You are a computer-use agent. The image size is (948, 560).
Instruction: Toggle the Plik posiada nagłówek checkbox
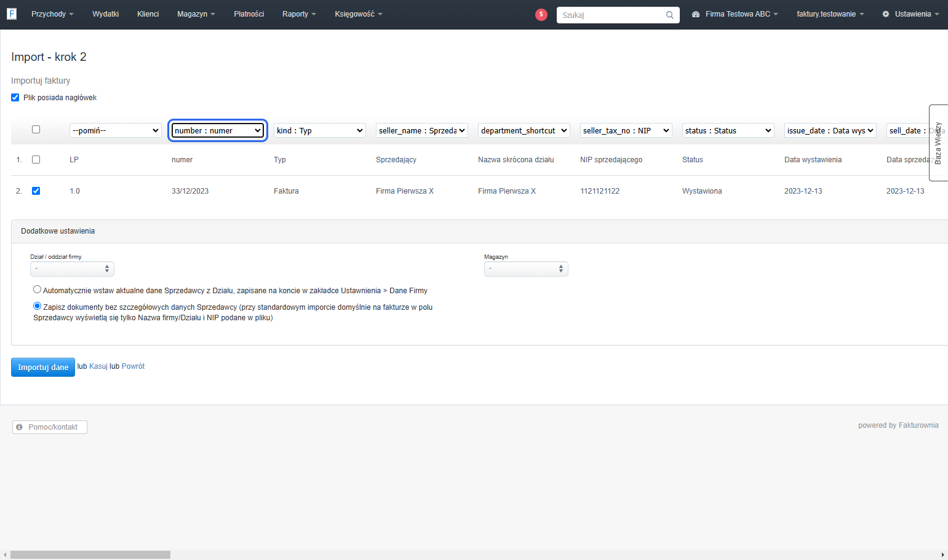pos(15,98)
